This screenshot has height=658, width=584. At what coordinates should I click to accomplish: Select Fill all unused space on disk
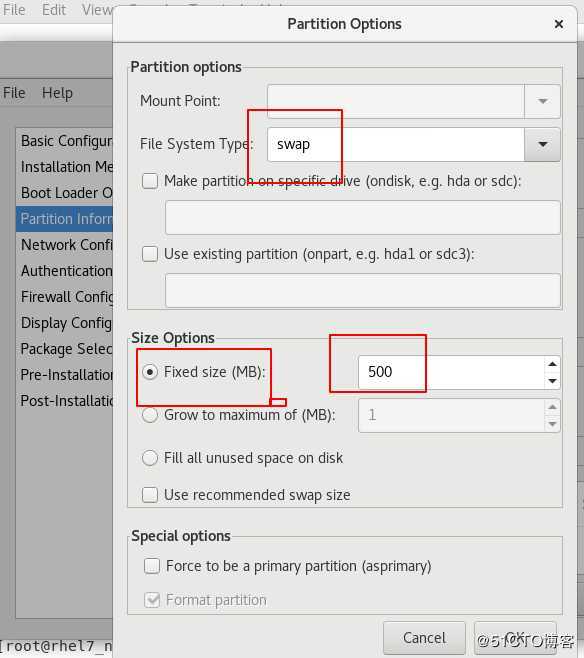pos(150,458)
